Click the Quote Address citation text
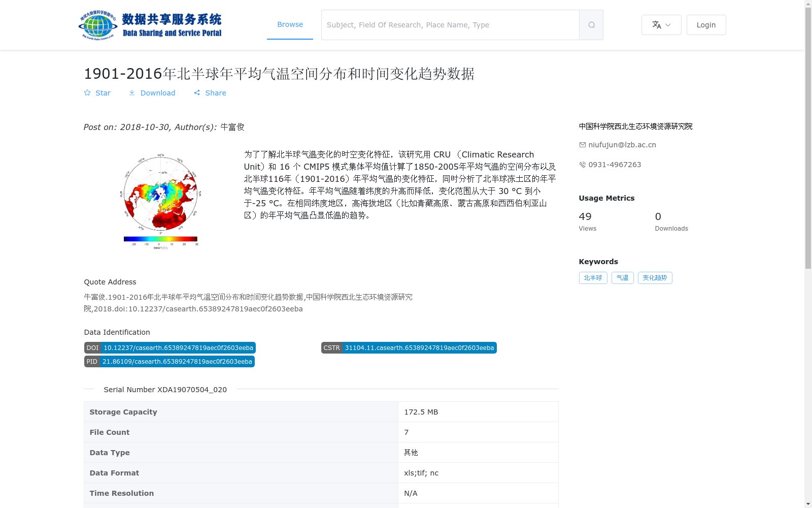 [x=248, y=303]
